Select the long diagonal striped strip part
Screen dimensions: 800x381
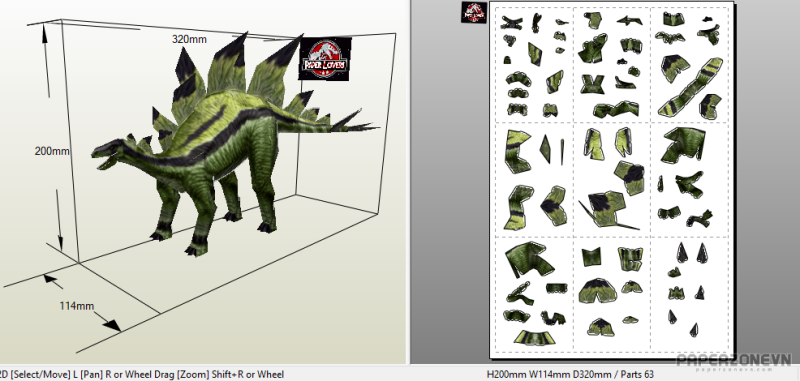[690, 87]
